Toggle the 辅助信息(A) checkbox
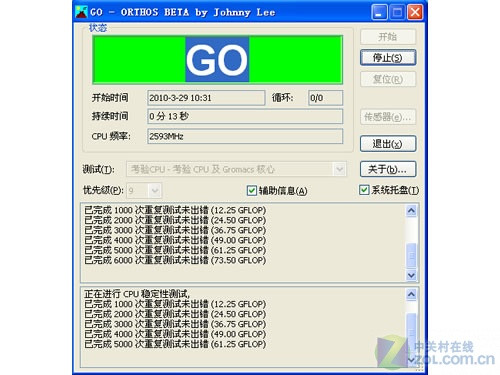 [x=251, y=191]
